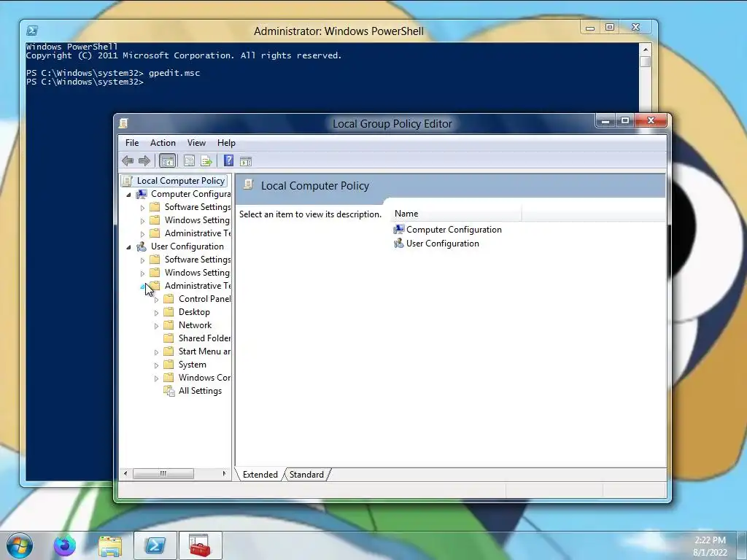Click the tree pane horizontal scrollbar thumb
747x560 pixels.
point(163,474)
